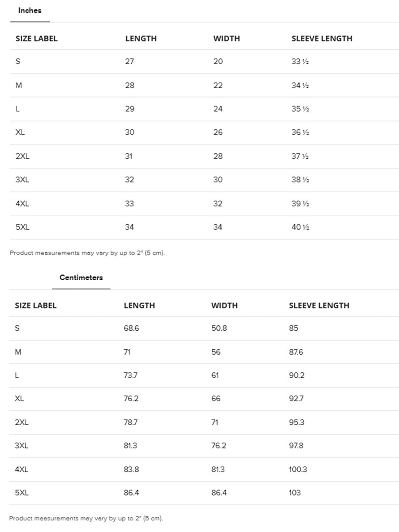Viewport: 399px width, 532px height.
Task: Select the 50.8 width cell
Action: [x=219, y=329]
